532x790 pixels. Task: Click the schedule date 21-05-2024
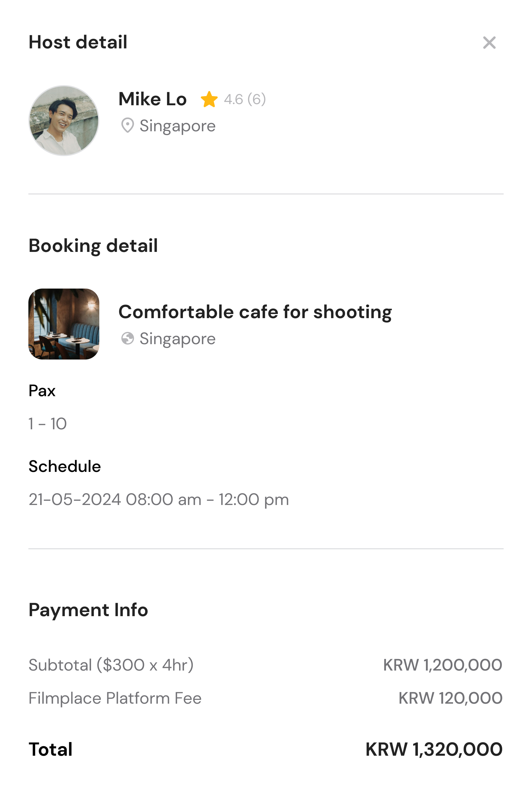(75, 500)
